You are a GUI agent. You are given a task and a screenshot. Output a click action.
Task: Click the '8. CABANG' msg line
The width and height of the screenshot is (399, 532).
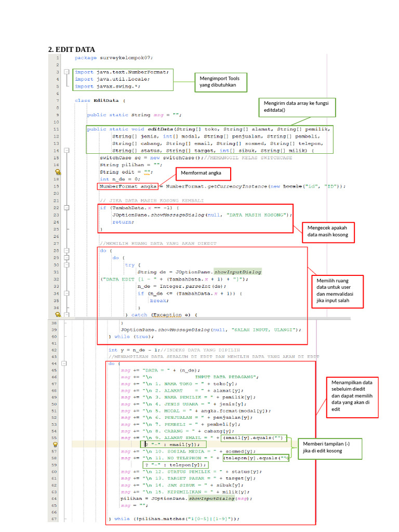(x=178, y=431)
